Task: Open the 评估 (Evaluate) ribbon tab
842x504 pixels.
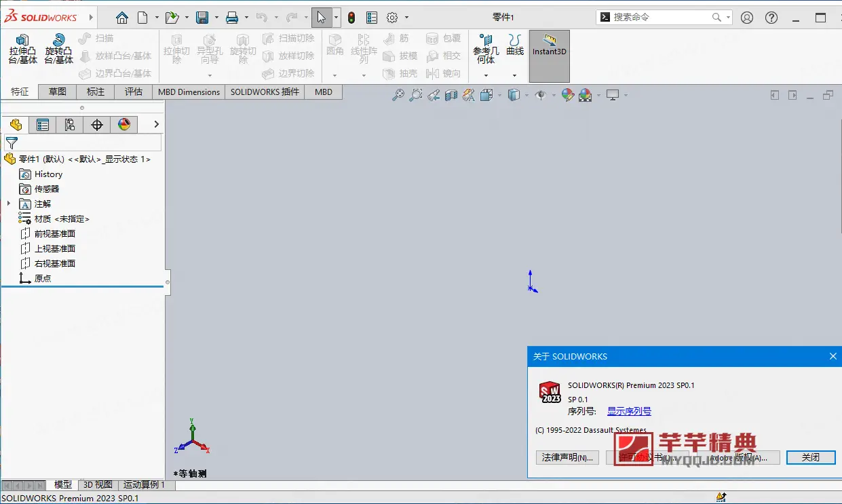Action: click(x=134, y=92)
